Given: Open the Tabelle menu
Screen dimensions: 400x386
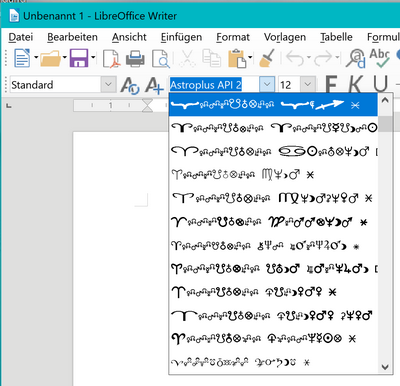Looking at the screenshot, I should pos(336,37).
